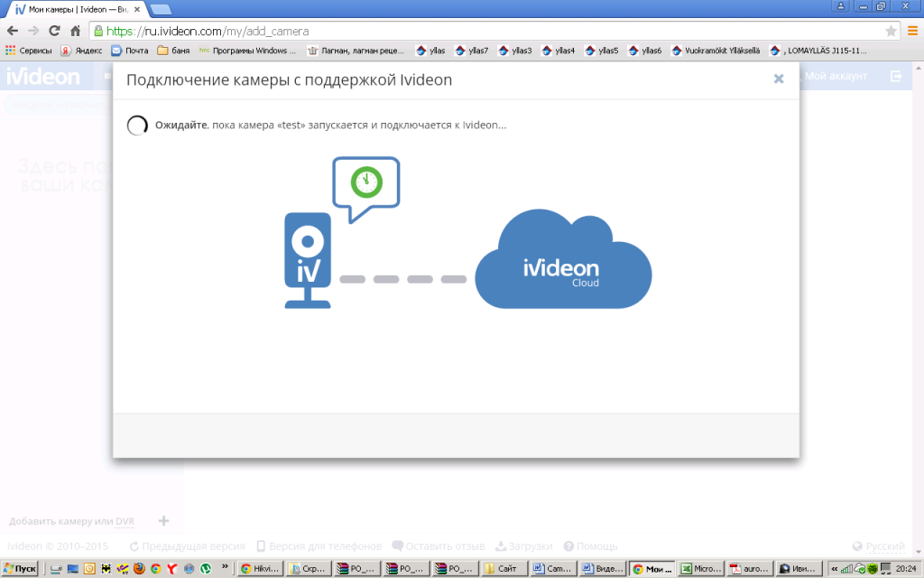924x578 pixels.
Task: Click the Chrome home icon
Action: pos(76,31)
